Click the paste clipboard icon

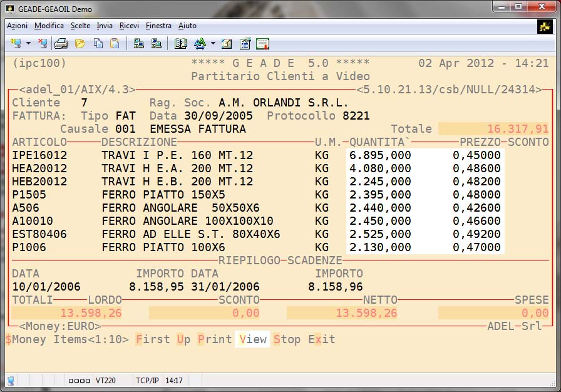(x=115, y=44)
